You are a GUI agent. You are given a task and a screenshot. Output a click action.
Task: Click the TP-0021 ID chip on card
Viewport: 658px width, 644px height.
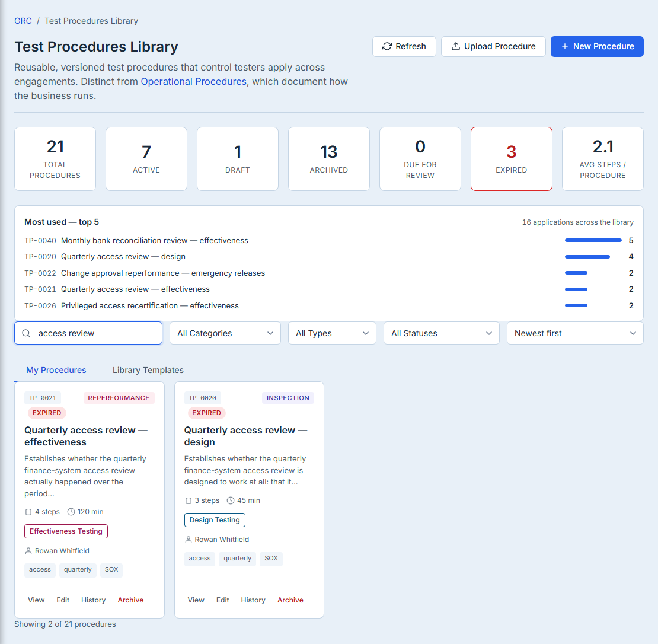click(x=43, y=398)
